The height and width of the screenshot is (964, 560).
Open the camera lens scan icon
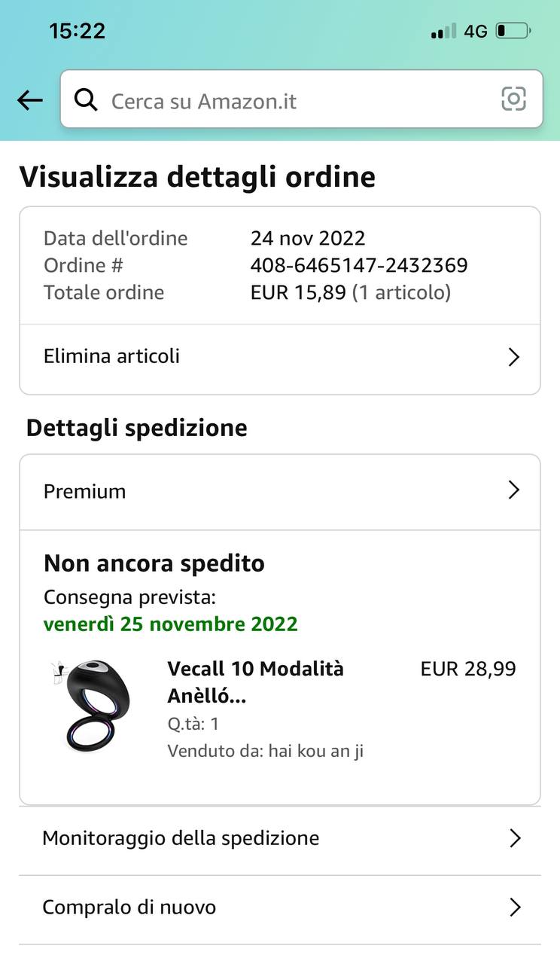click(513, 99)
